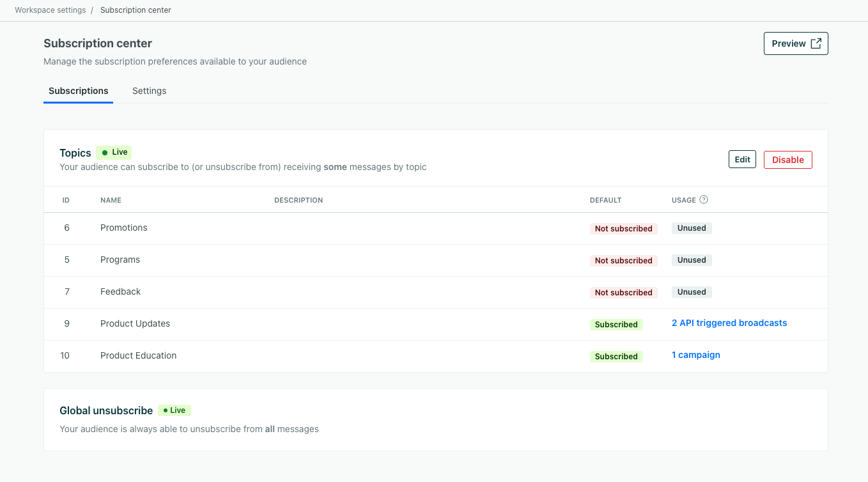
Task: Click the Not subscribed badge for Programs
Action: tap(624, 260)
